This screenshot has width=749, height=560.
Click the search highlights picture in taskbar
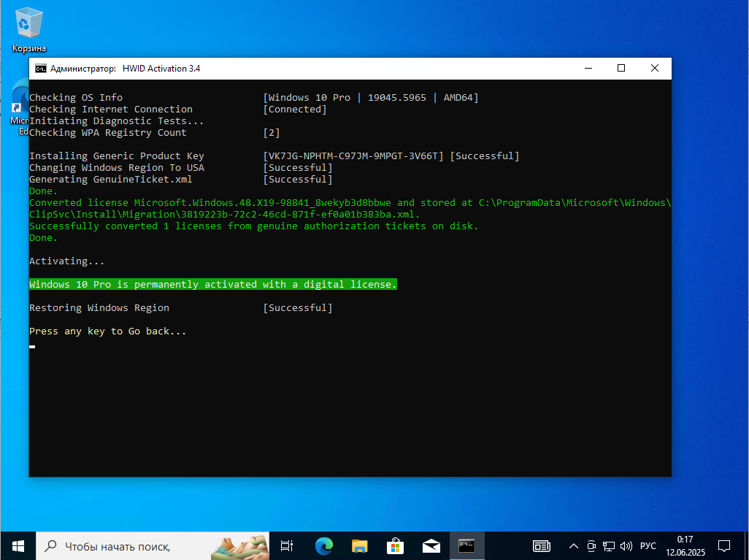pyautogui.click(x=240, y=547)
